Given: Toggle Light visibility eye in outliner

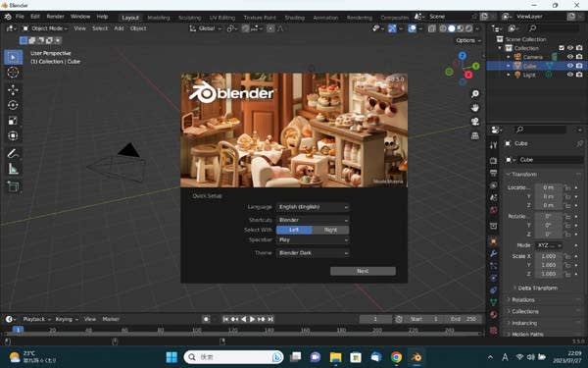Looking at the screenshot, I should click(x=570, y=75).
